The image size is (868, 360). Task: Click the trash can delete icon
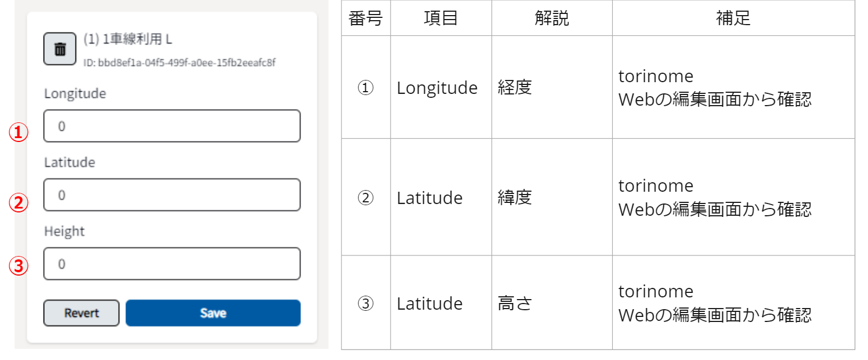(60, 49)
